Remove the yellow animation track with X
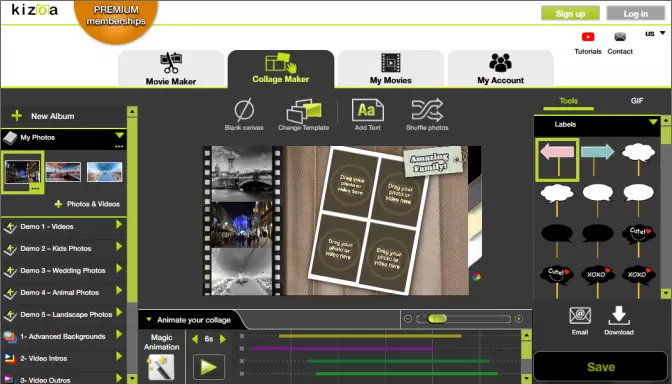 pyautogui.click(x=242, y=336)
